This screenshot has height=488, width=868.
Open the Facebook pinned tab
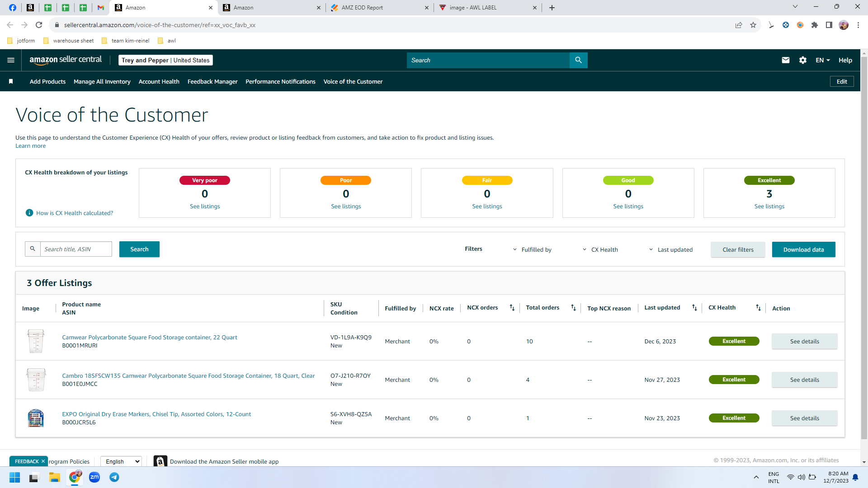coord(13,8)
